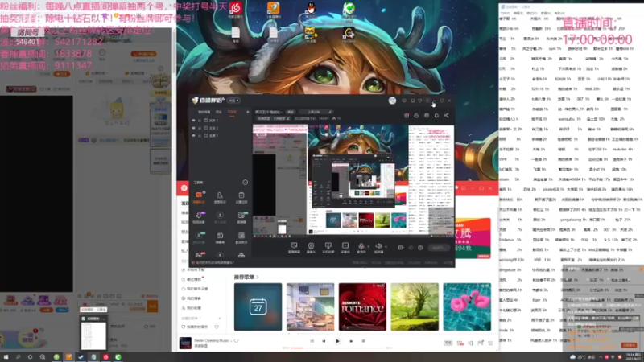Image resolution: width=644 pixels, height=362 pixels.
Task: Edit the stream title pencil icon
Action: click(x=330, y=112)
